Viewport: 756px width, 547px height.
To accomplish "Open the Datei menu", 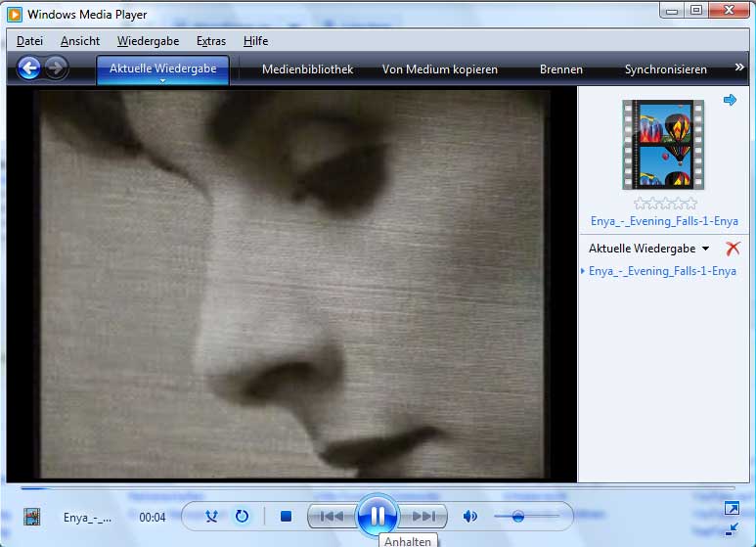I will pos(30,41).
